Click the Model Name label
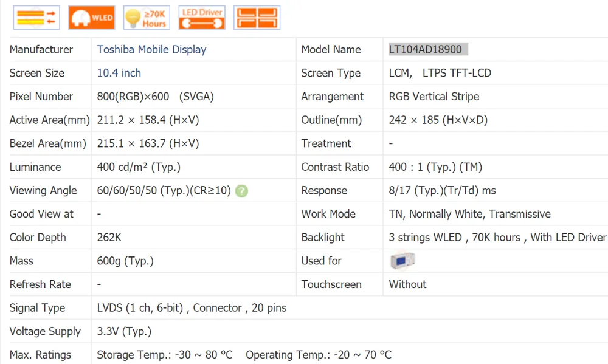Image resolution: width=608 pixels, height=364 pixels. tap(331, 50)
